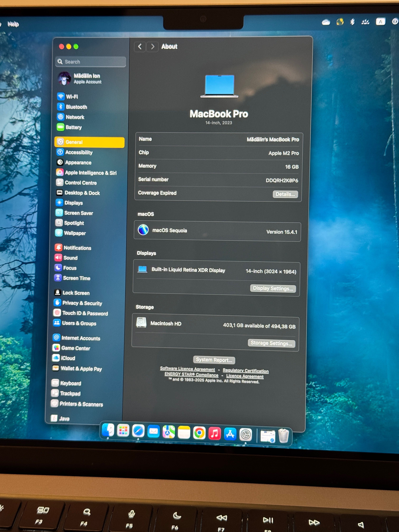Click the sidebar Search field
399x532 pixels.
pos(91,62)
